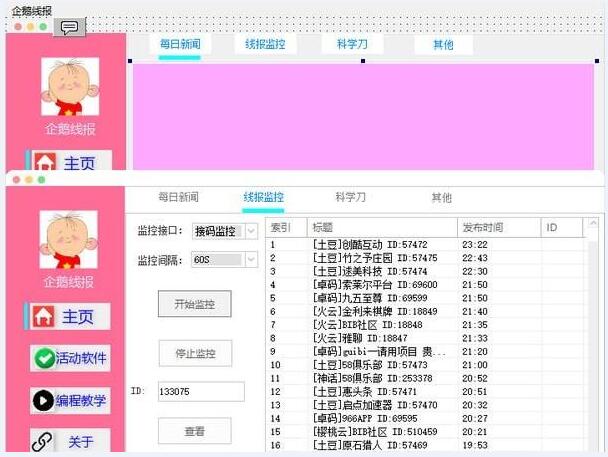The image size is (608, 457).
Task: Select row [卓码]guibi一清用项目
Action: 427,352
